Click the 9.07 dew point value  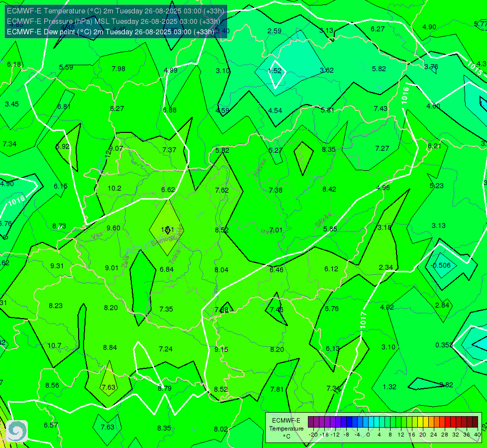[x=116, y=149]
